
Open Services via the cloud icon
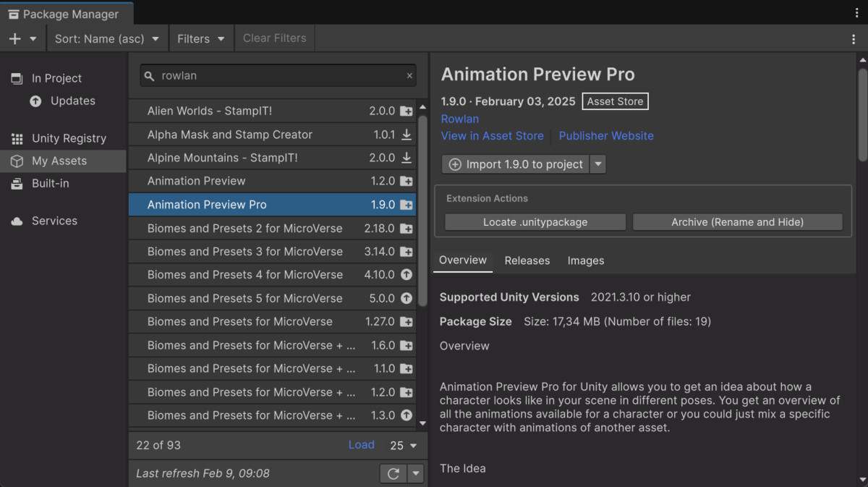pyautogui.click(x=16, y=221)
